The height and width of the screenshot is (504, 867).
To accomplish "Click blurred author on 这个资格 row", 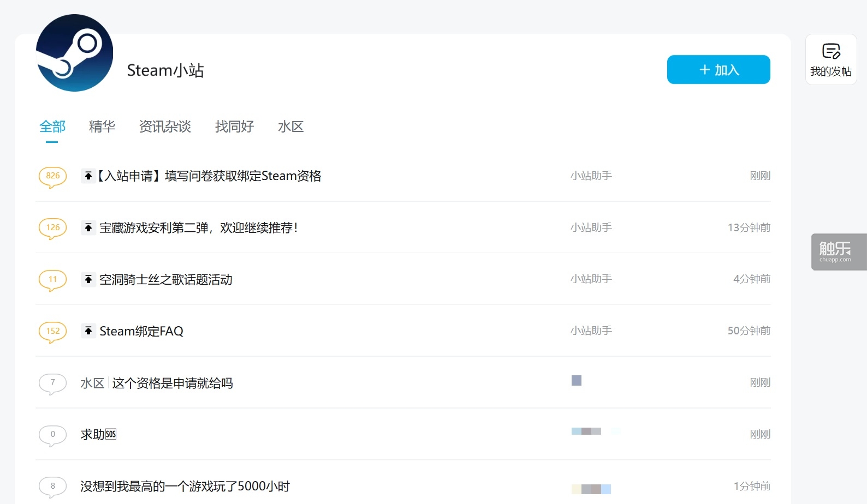I will click(577, 380).
